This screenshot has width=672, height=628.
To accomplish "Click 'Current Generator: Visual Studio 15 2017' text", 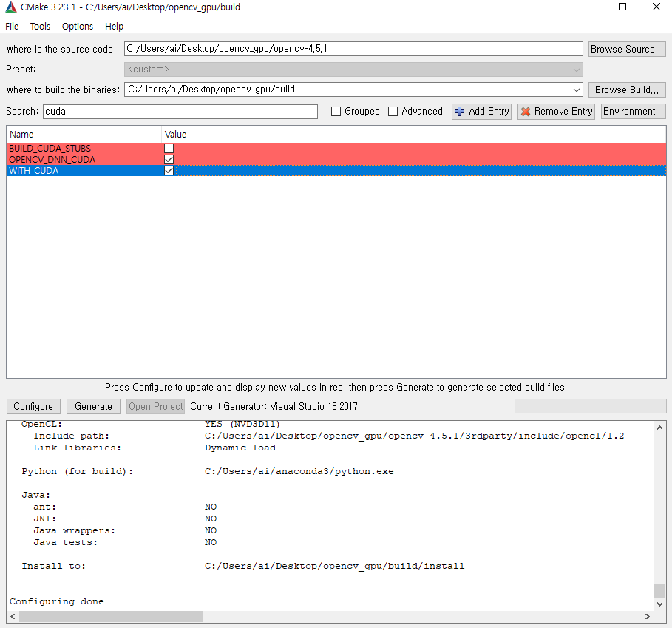I will [274, 406].
